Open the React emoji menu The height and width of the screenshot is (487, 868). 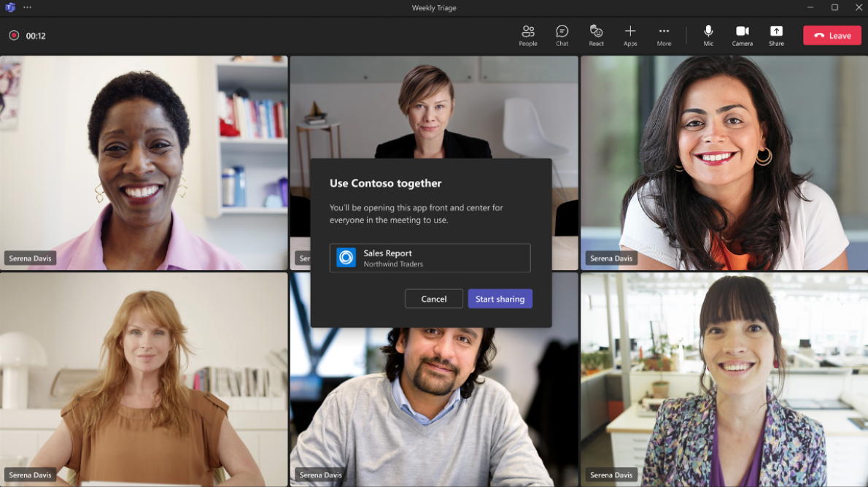tap(596, 35)
